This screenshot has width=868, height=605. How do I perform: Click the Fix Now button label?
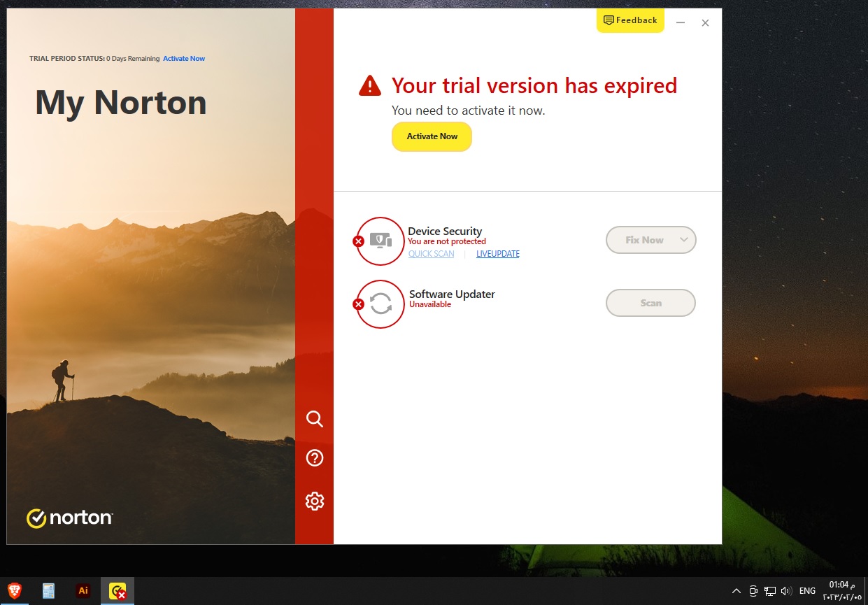pos(644,240)
